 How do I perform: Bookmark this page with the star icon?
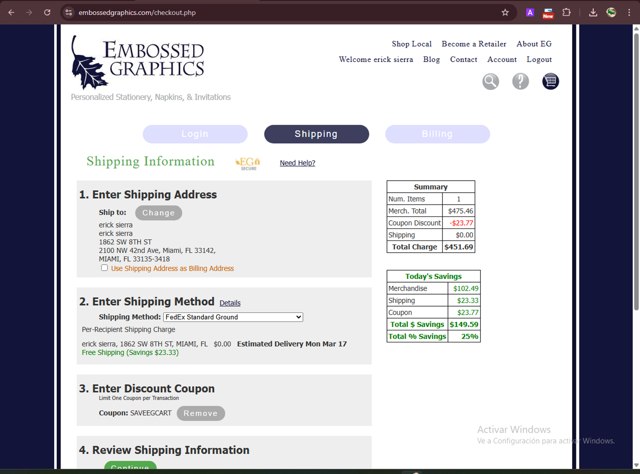click(x=505, y=12)
